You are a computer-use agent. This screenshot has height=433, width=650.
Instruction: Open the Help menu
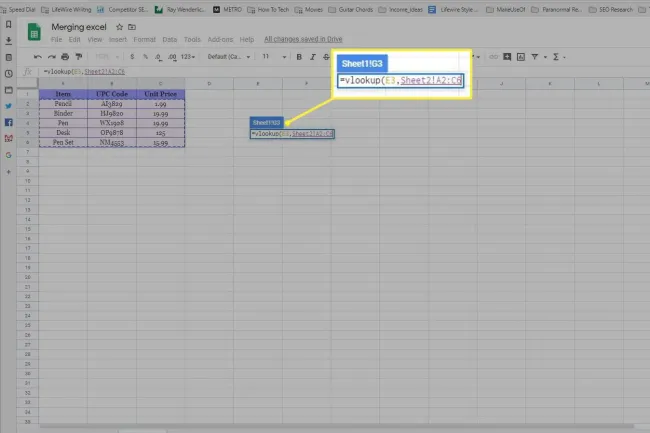click(247, 39)
